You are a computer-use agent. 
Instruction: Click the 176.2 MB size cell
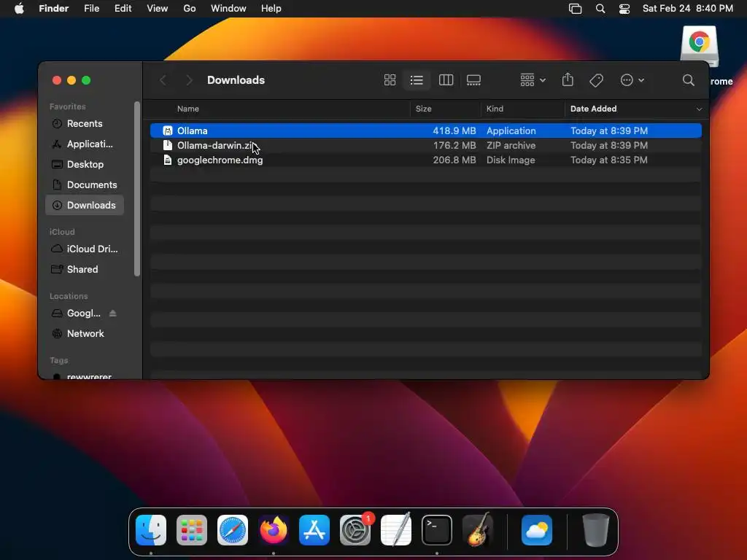click(x=454, y=145)
